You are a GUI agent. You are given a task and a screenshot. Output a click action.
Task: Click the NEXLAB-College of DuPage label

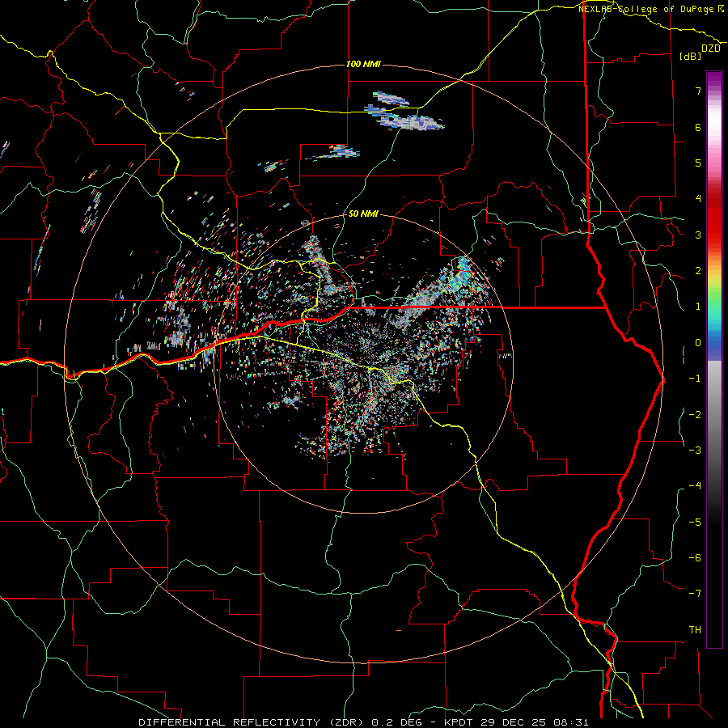(x=650, y=9)
